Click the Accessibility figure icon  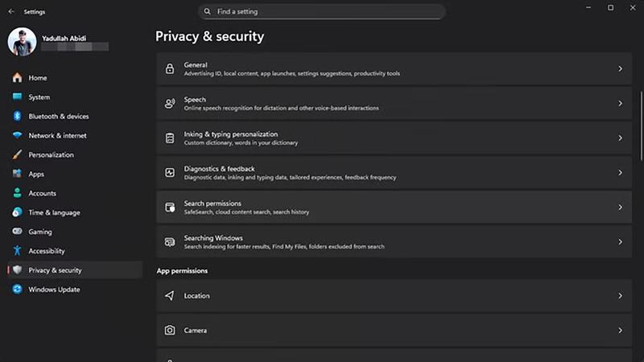17,251
